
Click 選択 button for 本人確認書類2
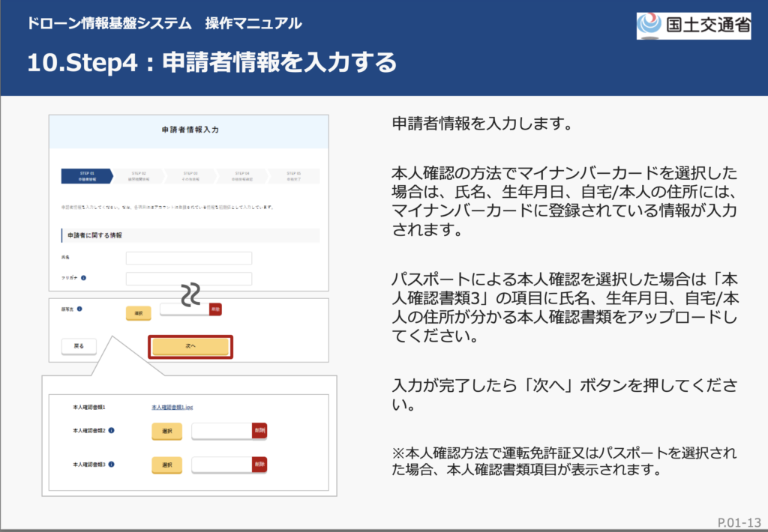166,432
